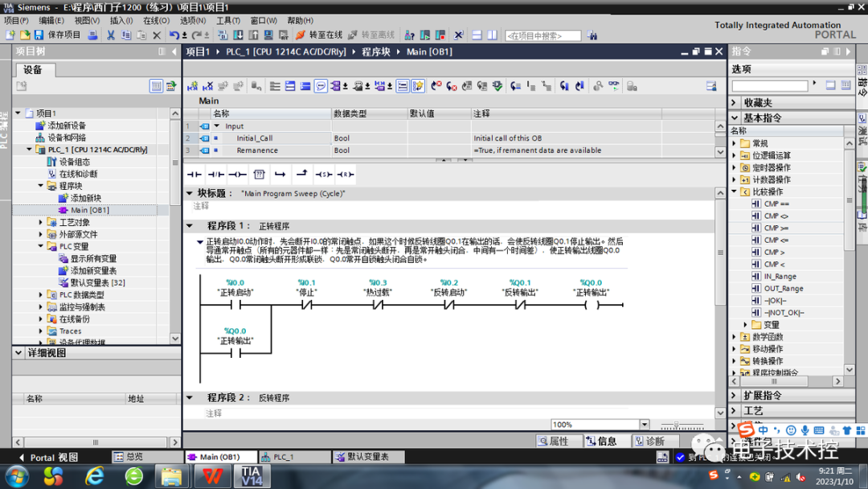Click the 在项目中搜索 search field
Viewport: 868px width, 489px height.
[x=542, y=35]
